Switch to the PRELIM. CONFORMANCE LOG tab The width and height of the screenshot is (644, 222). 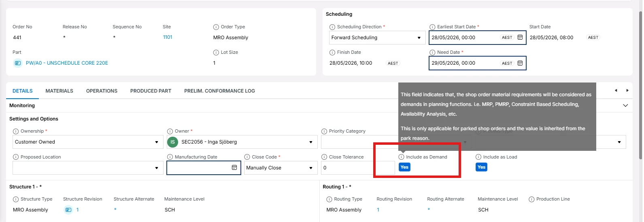pos(219,91)
